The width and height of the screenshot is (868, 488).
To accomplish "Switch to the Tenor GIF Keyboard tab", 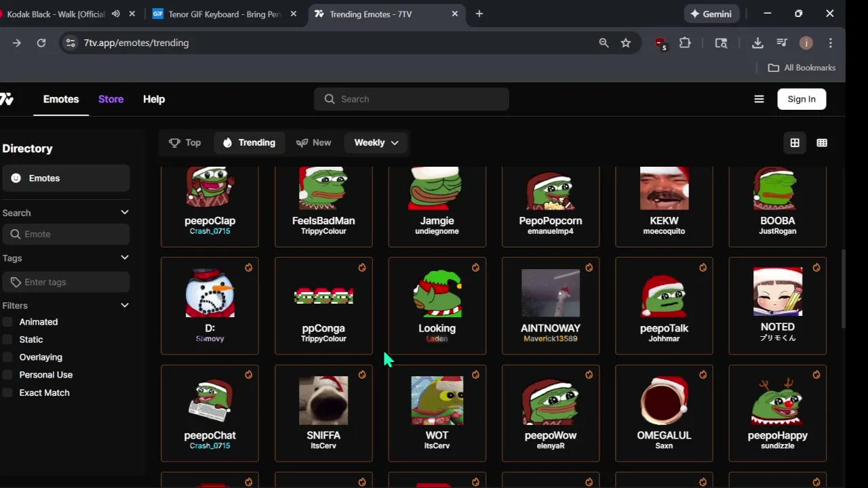I will [x=224, y=14].
